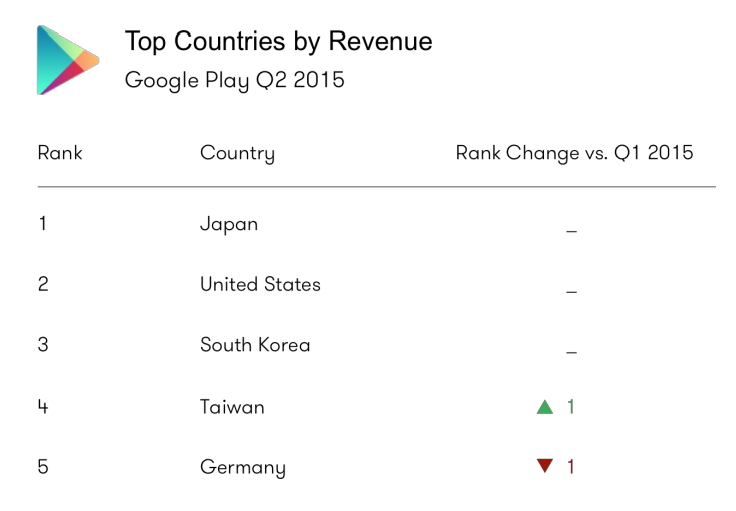
Task: Click the Top Countries by Revenue title
Action: tap(278, 42)
